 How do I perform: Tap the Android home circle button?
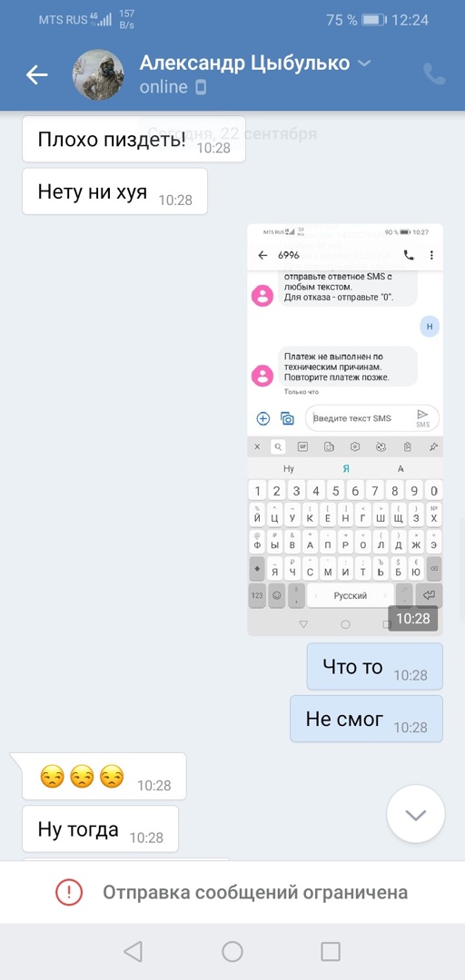232,951
